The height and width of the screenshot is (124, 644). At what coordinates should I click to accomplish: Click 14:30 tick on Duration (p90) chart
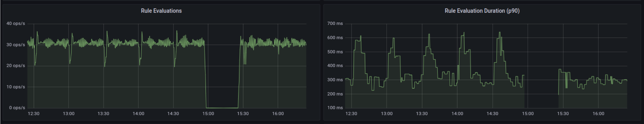[x=492, y=113]
